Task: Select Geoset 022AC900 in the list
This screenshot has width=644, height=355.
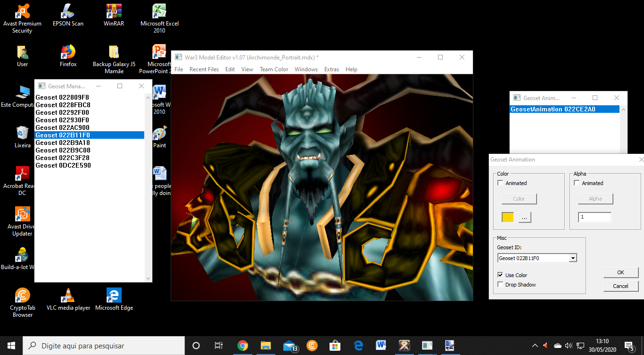Action: pos(90,127)
